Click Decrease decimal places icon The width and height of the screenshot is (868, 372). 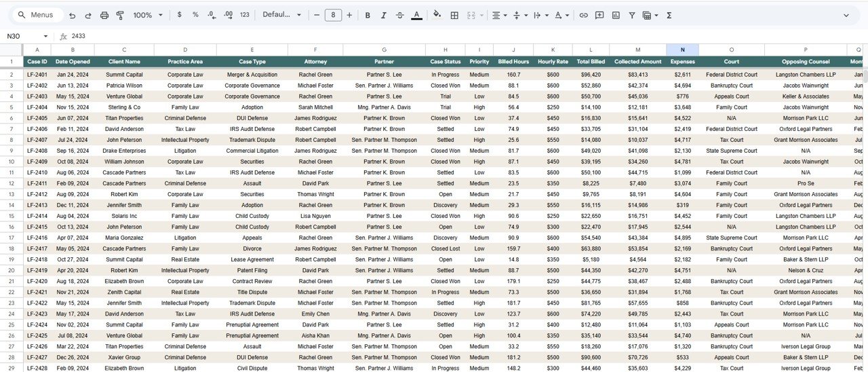click(212, 15)
